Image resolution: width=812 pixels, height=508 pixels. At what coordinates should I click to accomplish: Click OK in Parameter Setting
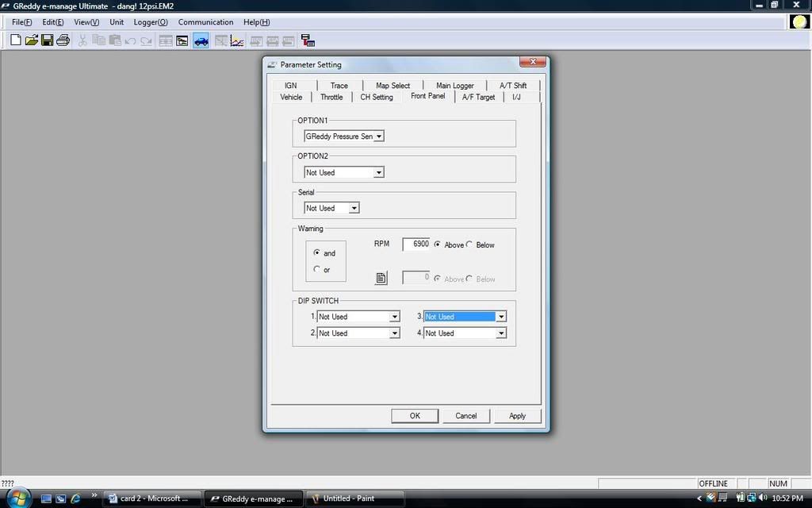[x=415, y=416]
